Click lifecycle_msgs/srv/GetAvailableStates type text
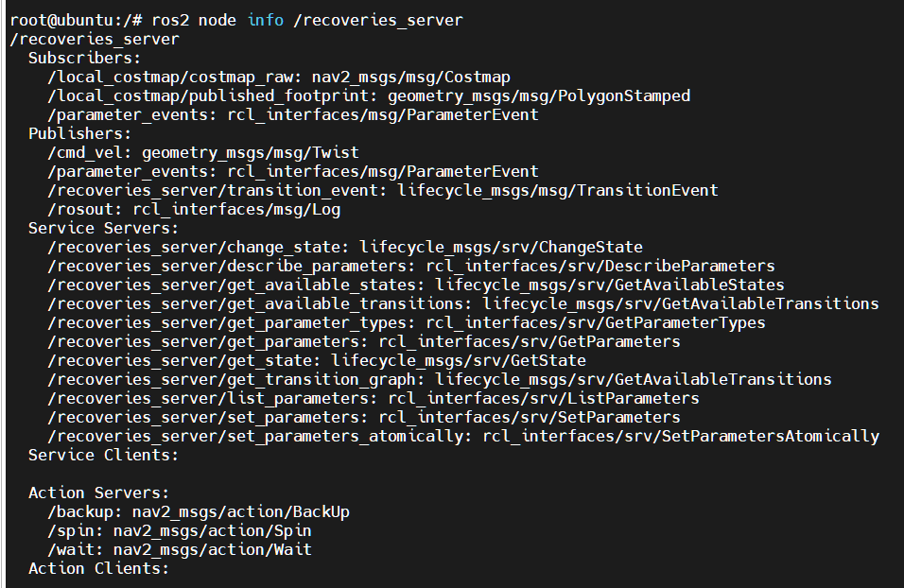The height and width of the screenshot is (588, 904). coord(609,285)
